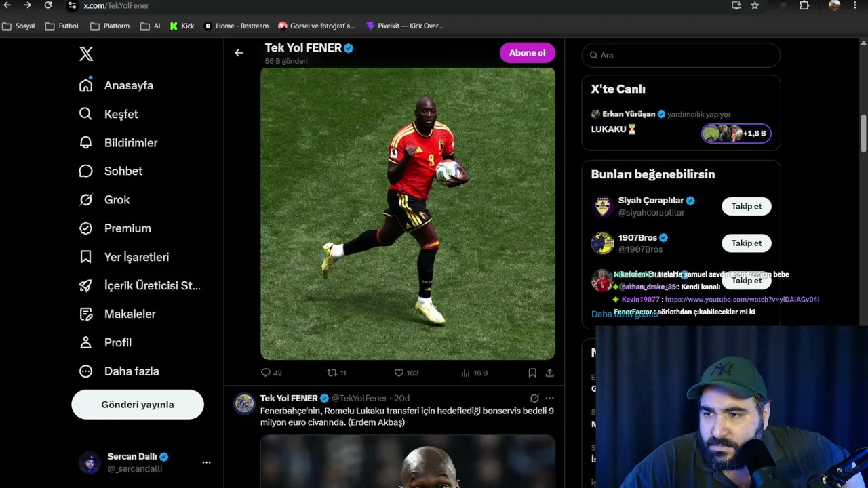Reply to the post with 42 replies

pyautogui.click(x=271, y=373)
